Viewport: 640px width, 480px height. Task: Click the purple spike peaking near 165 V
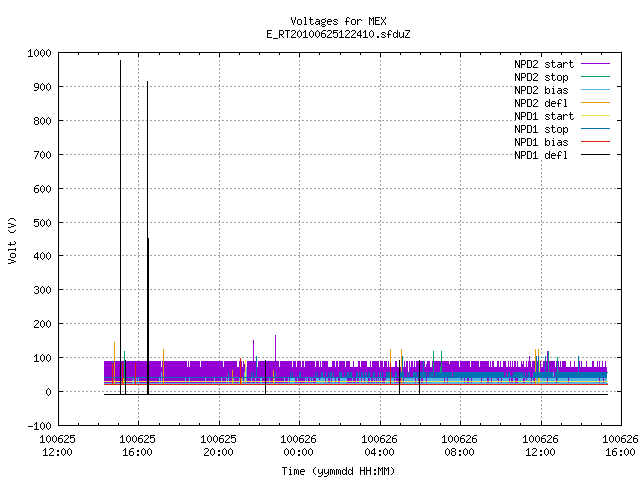tap(276, 348)
